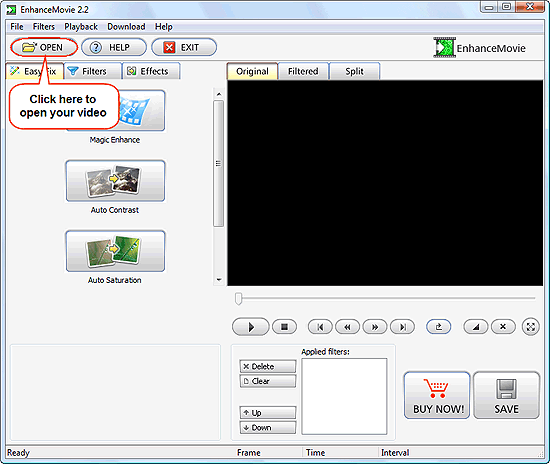Apply the Auto Contrast filter
This screenshot has width=550, height=464.
coord(115,181)
